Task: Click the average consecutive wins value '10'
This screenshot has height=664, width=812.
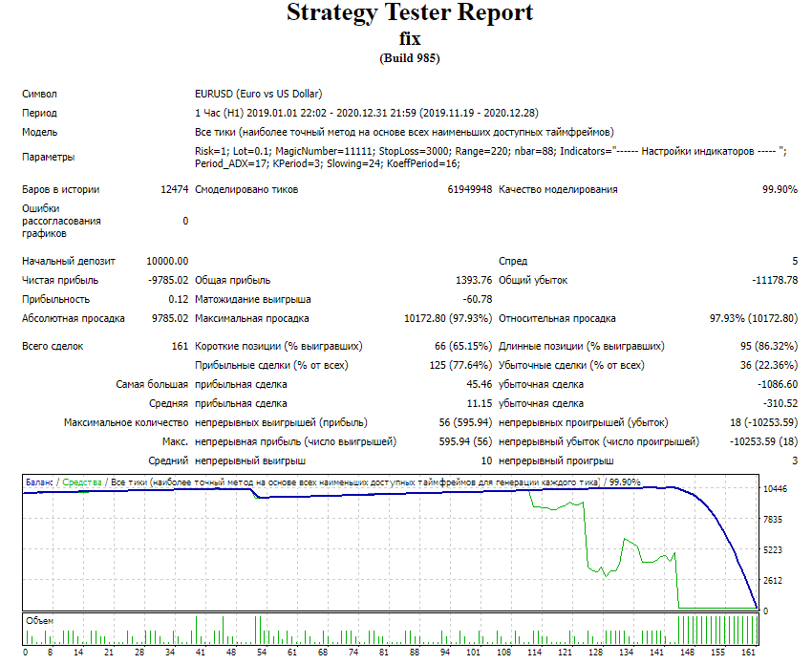Action: coord(486,461)
